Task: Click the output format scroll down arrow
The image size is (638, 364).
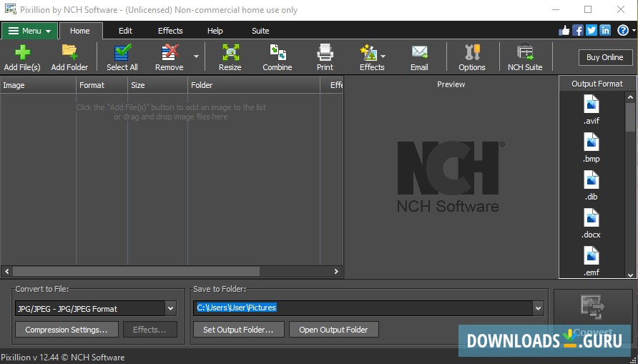Action: 630,275
